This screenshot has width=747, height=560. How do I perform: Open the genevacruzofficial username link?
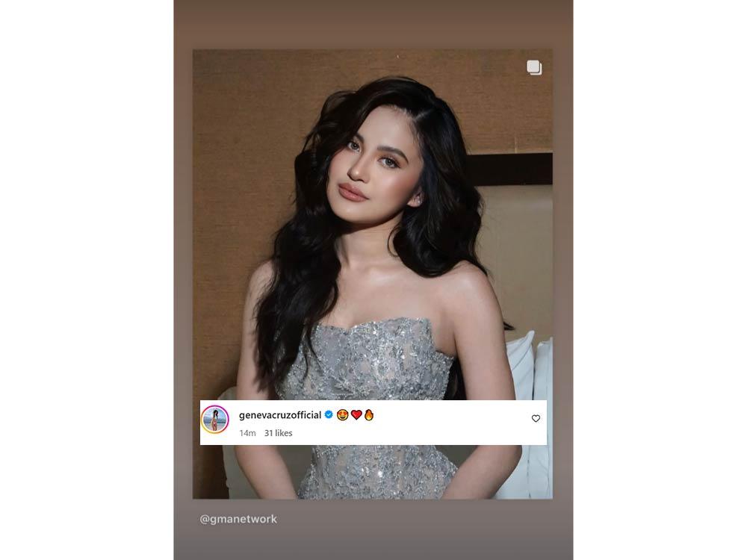[280, 415]
